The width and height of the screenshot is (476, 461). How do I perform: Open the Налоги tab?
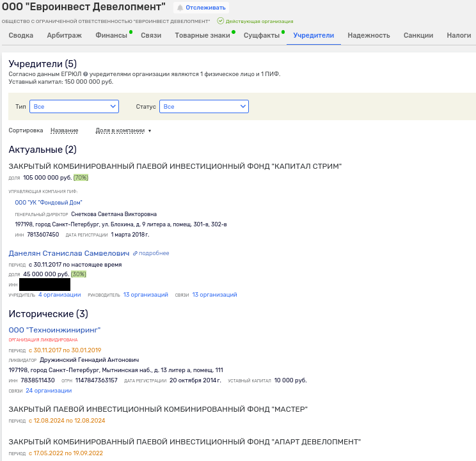pos(459,35)
